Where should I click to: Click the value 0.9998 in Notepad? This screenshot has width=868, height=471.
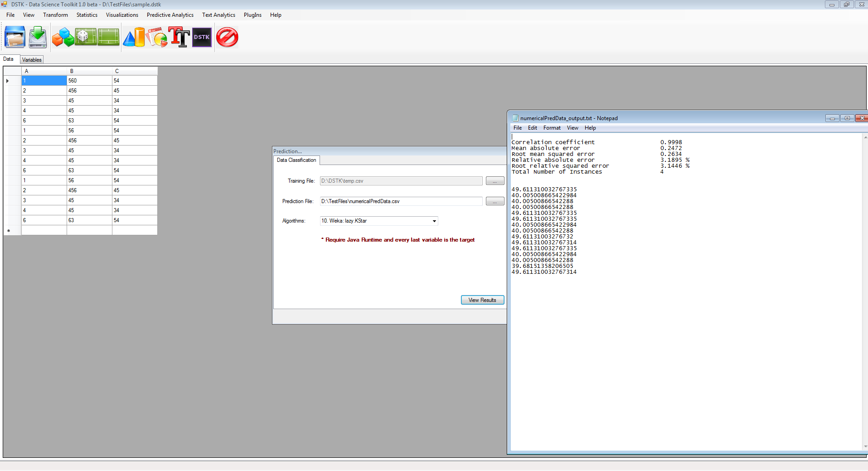pos(671,142)
